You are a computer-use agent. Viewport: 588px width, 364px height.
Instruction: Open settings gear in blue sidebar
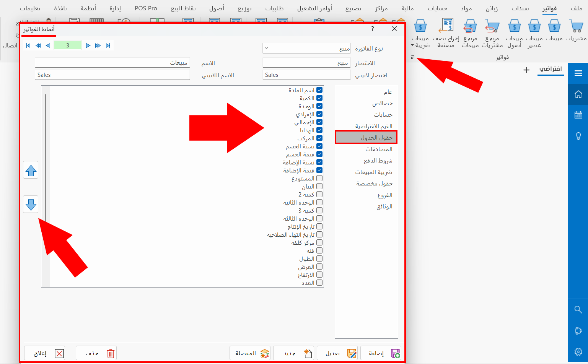tap(578, 351)
